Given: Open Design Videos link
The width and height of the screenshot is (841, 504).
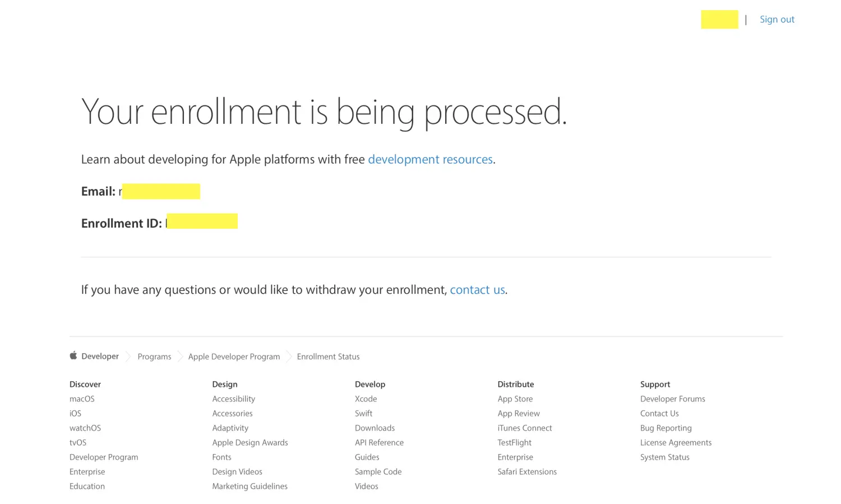Looking at the screenshot, I should pyautogui.click(x=237, y=471).
